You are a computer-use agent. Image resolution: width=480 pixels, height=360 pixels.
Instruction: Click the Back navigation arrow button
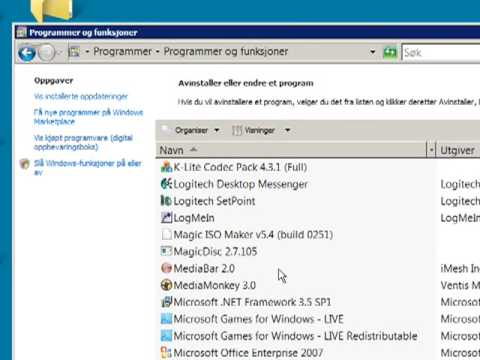[27, 53]
